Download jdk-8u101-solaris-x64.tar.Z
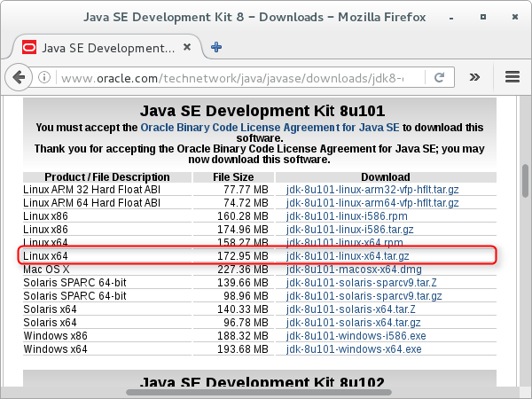This screenshot has width=532, height=399. pos(351,309)
